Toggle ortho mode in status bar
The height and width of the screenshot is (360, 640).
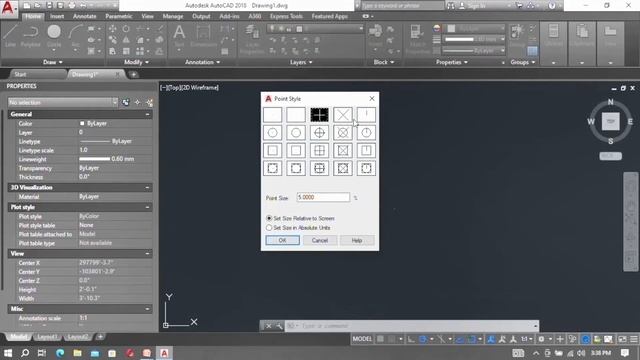pos(411,339)
